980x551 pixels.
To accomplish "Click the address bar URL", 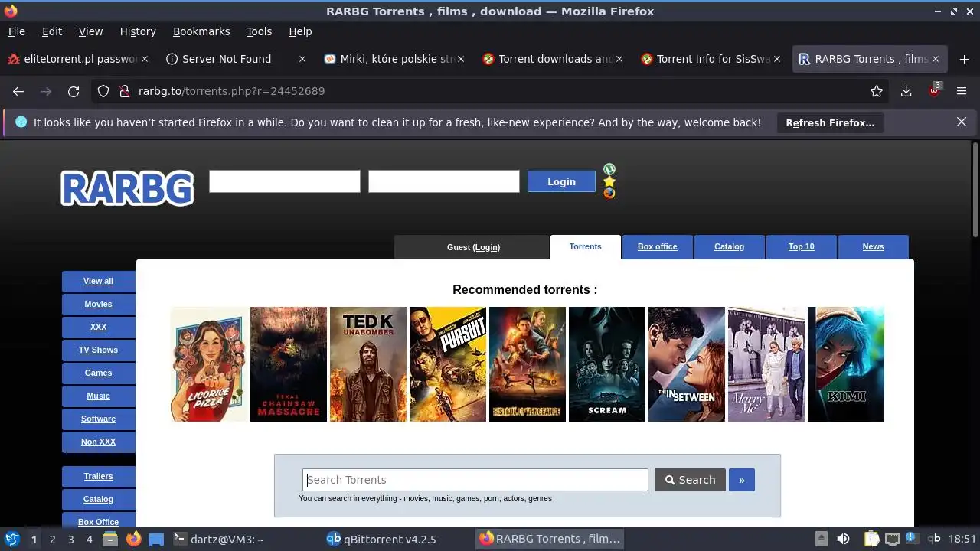I will coord(231,91).
